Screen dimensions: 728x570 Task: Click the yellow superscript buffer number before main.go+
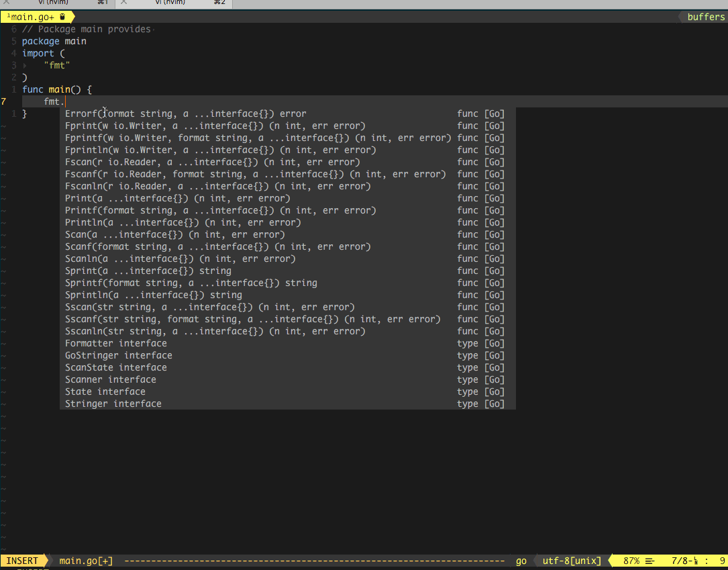click(x=10, y=15)
